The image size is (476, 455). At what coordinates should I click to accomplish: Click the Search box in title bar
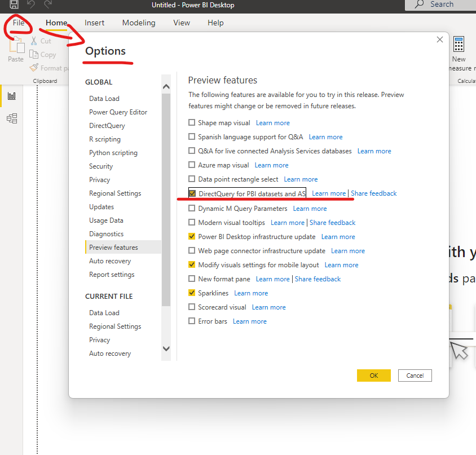(x=440, y=5)
